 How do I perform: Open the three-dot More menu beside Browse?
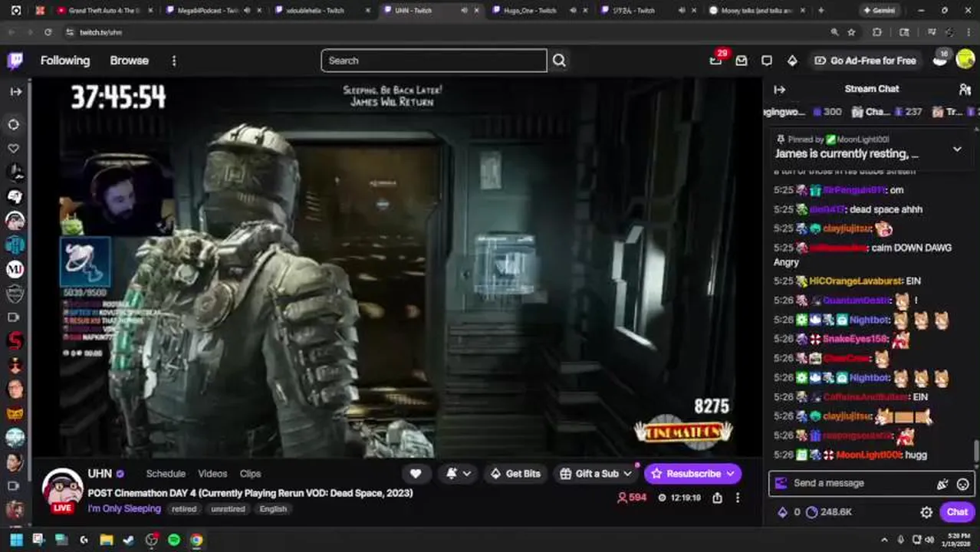point(174,61)
